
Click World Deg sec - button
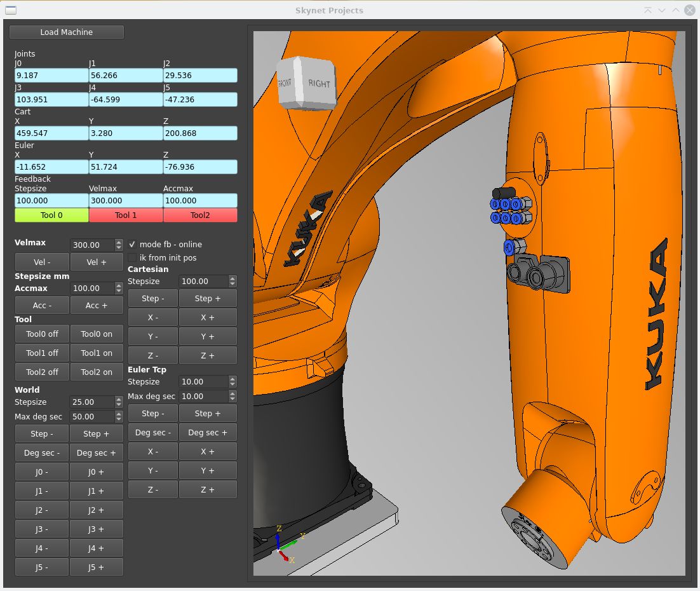tap(42, 453)
